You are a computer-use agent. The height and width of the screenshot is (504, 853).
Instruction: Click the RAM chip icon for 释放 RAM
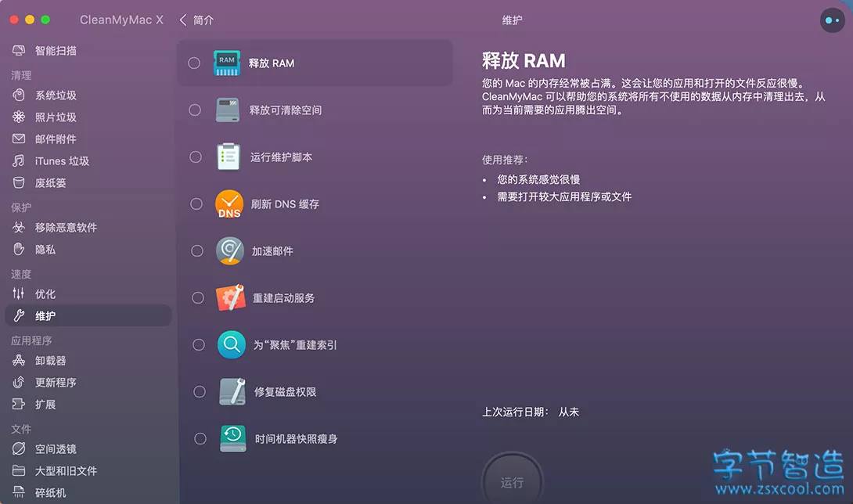[x=227, y=63]
